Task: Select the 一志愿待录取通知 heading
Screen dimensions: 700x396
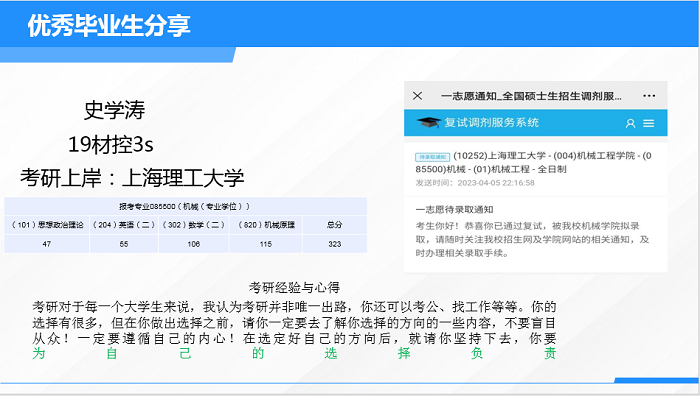Action: (454, 209)
